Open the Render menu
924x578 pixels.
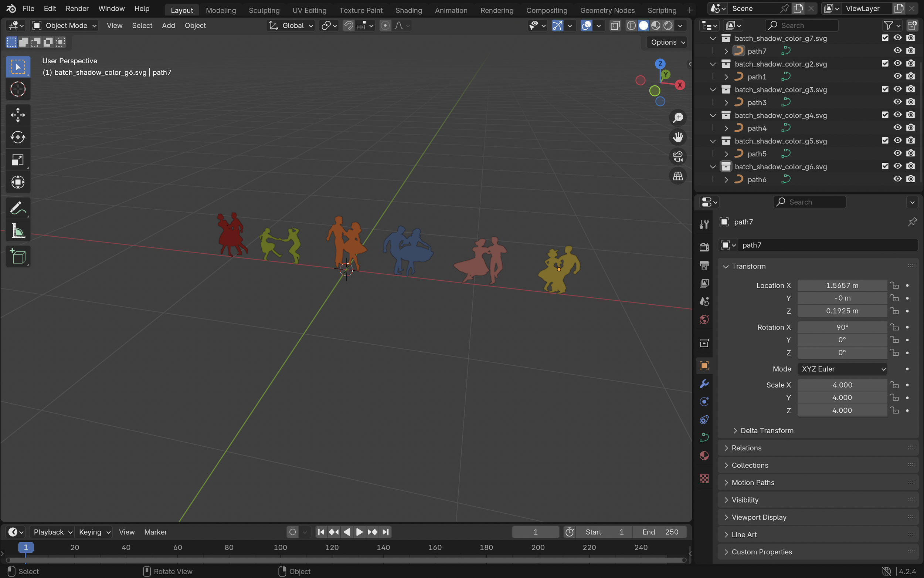77,9
